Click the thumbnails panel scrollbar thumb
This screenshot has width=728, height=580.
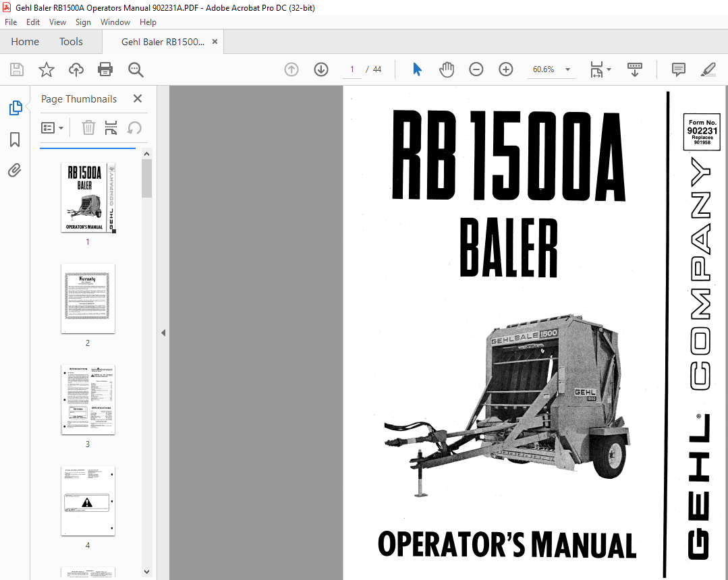(x=146, y=178)
